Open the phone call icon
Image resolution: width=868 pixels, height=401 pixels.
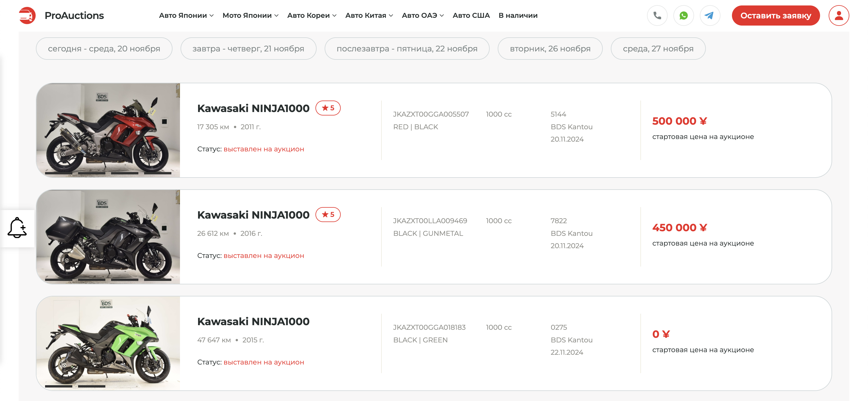click(x=657, y=16)
